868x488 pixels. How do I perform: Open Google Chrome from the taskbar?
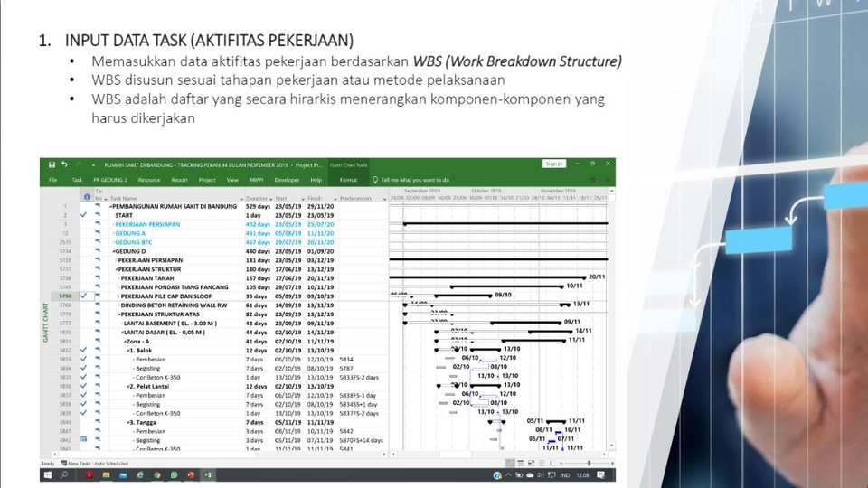[157, 475]
